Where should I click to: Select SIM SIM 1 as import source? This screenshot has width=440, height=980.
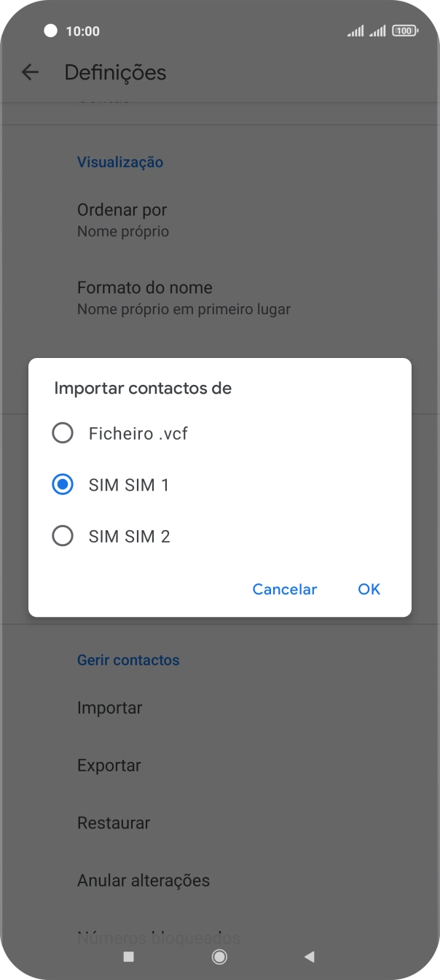coord(129,484)
